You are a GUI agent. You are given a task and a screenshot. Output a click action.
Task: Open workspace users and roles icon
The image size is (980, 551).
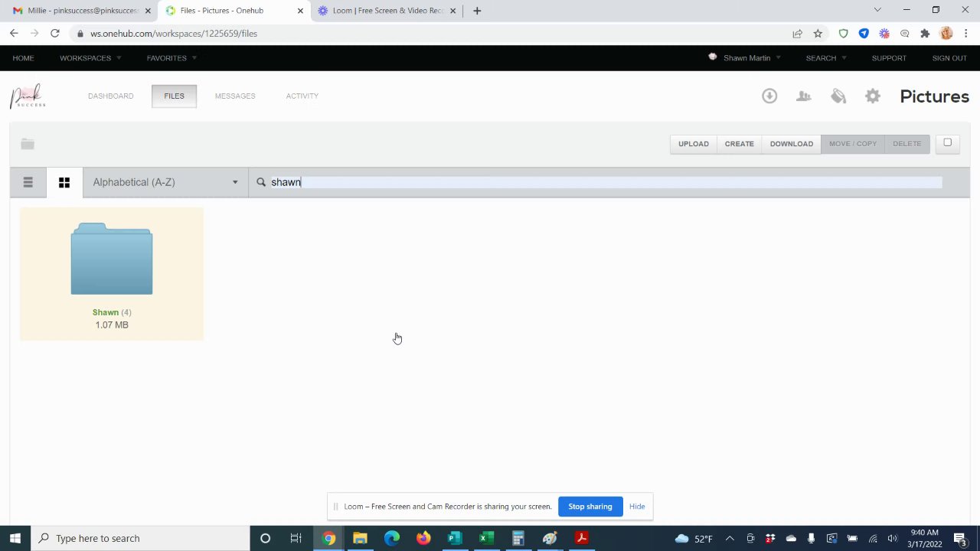pos(803,96)
